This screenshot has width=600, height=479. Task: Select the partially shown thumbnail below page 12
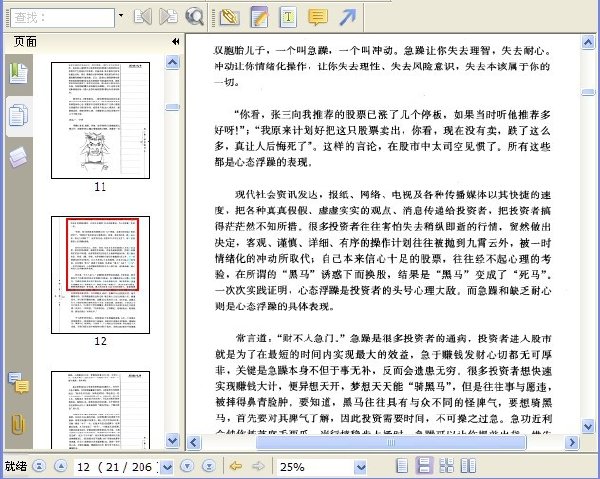pos(100,410)
